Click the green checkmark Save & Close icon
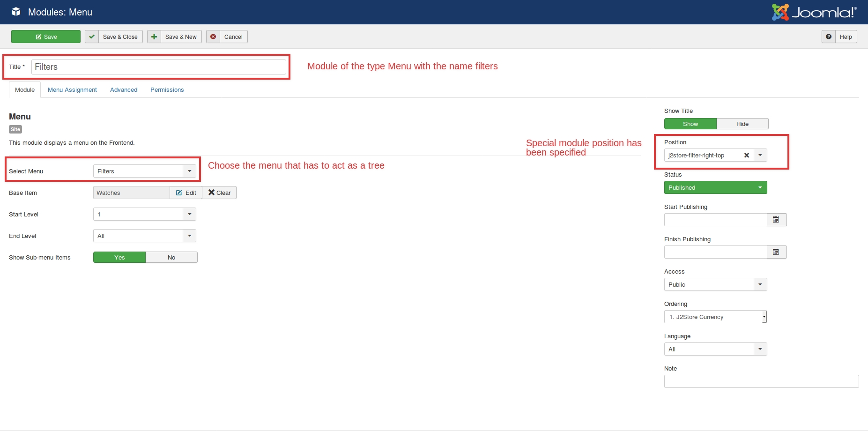 pyautogui.click(x=92, y=37)
